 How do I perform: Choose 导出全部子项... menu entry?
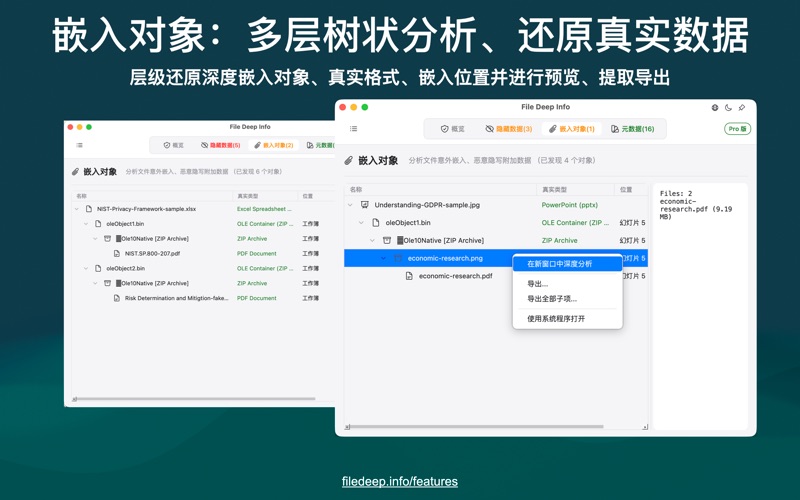pos(552,299)
